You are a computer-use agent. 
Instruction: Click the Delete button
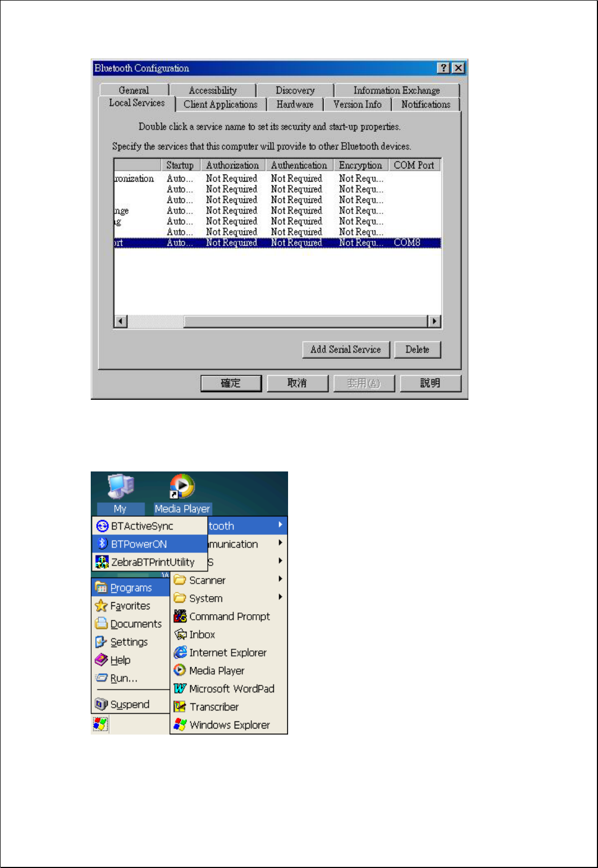tap(418, 349)
